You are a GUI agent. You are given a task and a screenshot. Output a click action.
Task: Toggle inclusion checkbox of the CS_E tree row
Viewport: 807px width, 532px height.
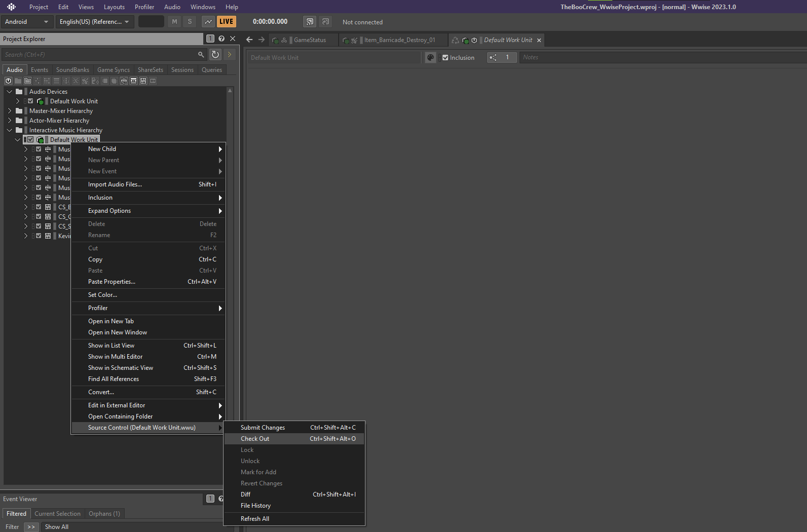(x=39, y=207)
